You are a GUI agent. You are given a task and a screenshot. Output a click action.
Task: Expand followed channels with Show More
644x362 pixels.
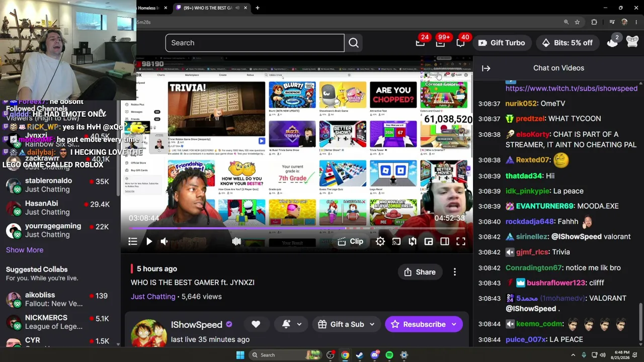[x=25, y=250]
